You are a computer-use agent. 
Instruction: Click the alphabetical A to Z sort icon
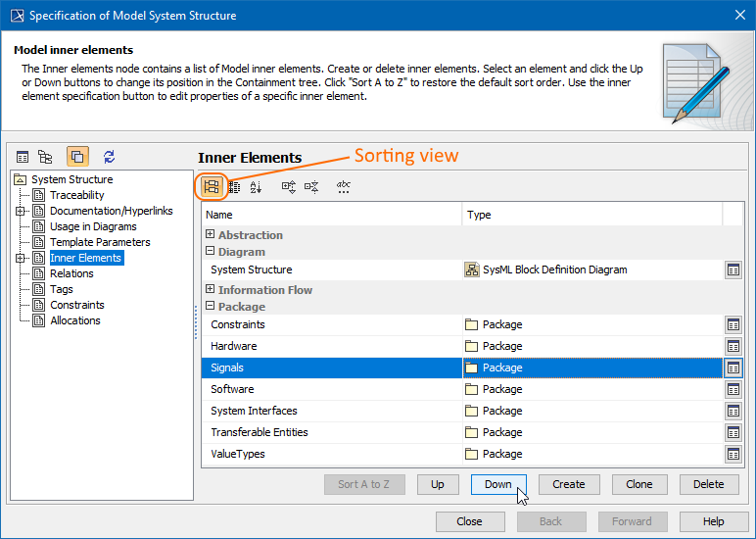(256, 186)
